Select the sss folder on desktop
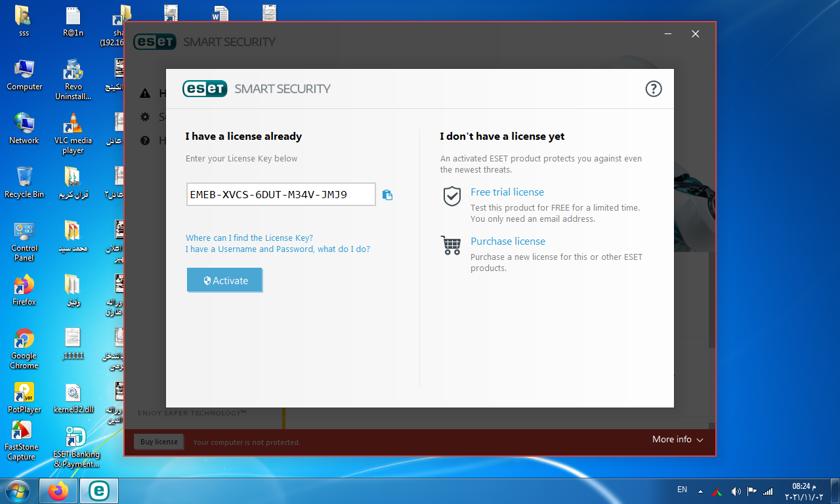 point(24,21)
